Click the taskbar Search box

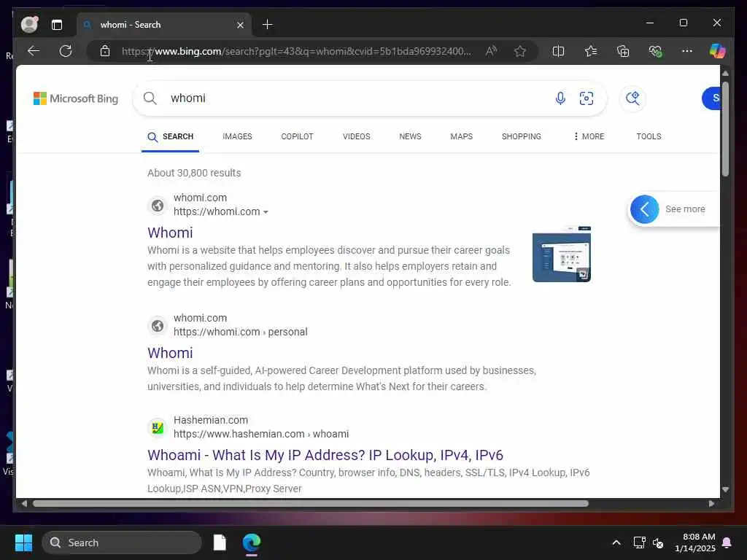(x=122, y=542)
